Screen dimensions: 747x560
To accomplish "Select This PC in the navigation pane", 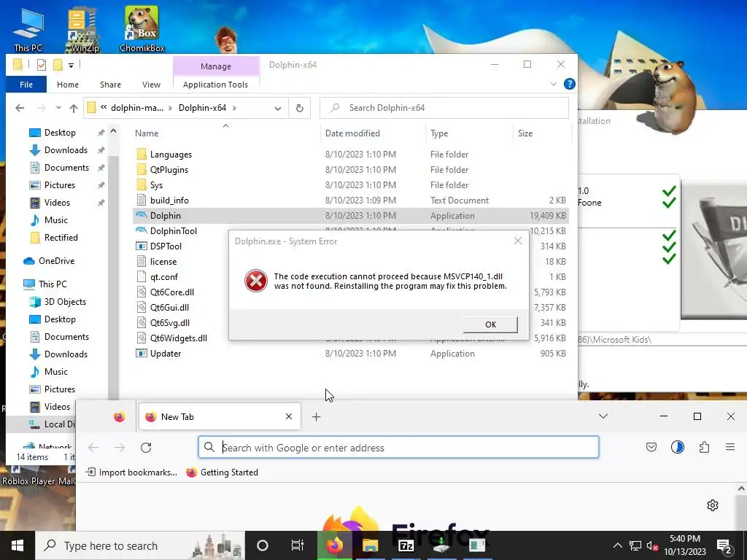I will click(53, 284).
